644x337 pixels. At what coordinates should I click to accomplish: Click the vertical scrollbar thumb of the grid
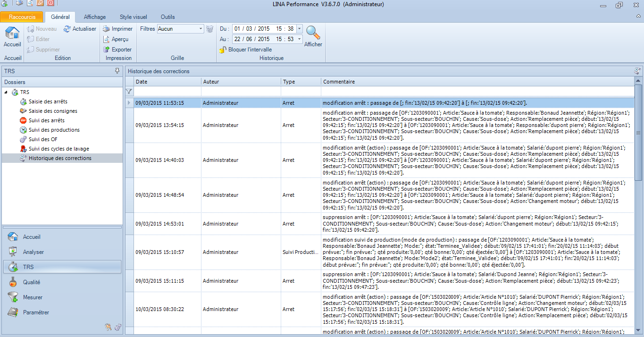click(638, 132)
